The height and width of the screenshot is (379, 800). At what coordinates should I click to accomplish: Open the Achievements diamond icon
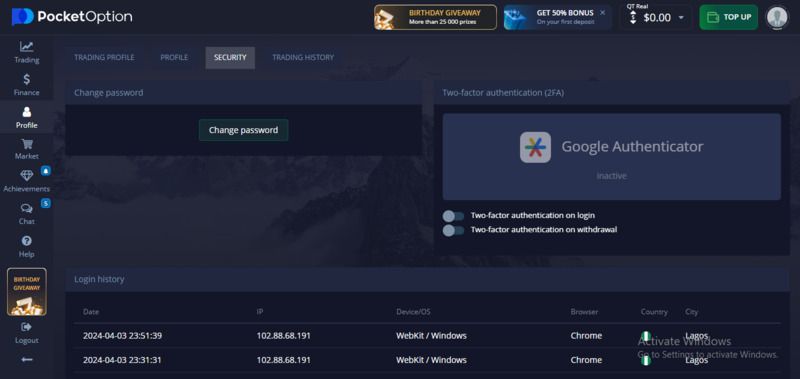pyautogui.click(x=27, y=175)
